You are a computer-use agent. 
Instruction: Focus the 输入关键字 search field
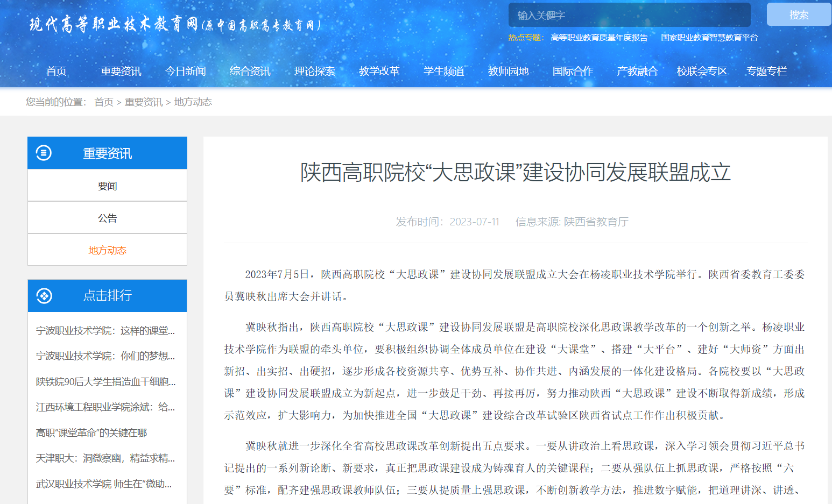pos(629,15)
